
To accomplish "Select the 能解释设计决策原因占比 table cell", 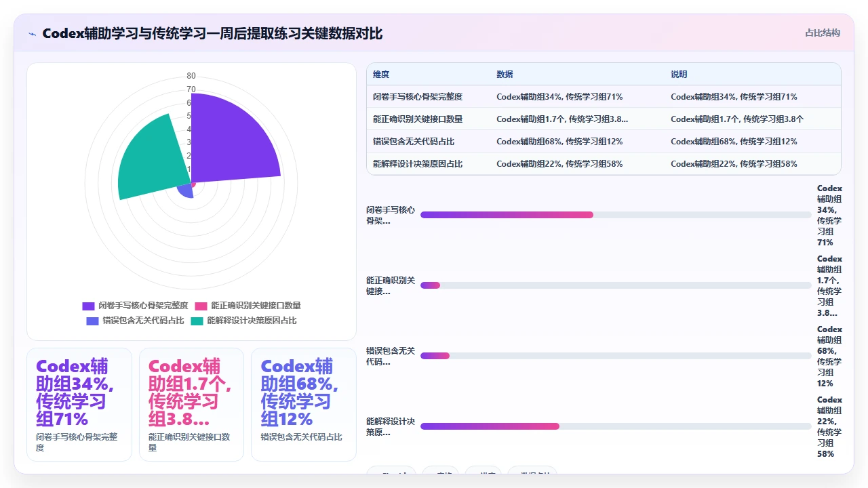I will pos(418,164).
